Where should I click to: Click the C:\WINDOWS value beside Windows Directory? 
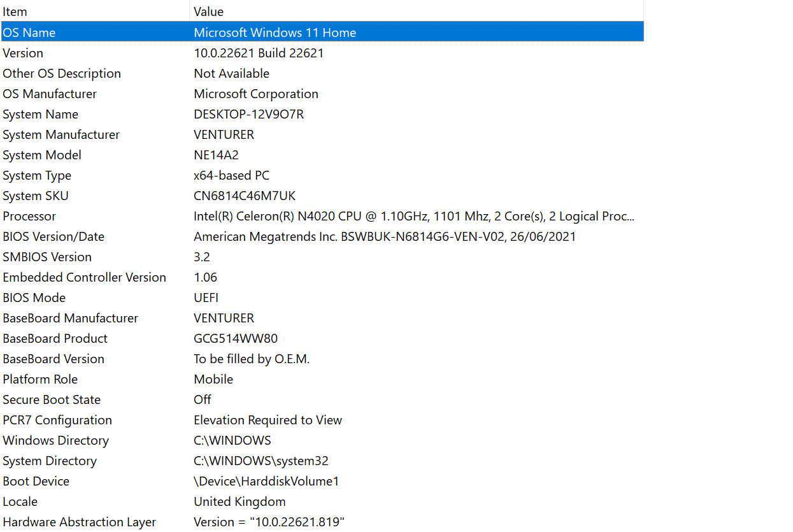232,440
